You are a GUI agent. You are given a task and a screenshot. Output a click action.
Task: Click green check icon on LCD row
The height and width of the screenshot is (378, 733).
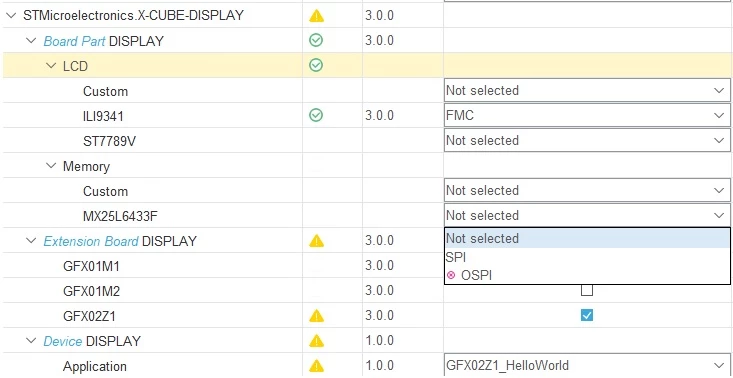(316, 65)
